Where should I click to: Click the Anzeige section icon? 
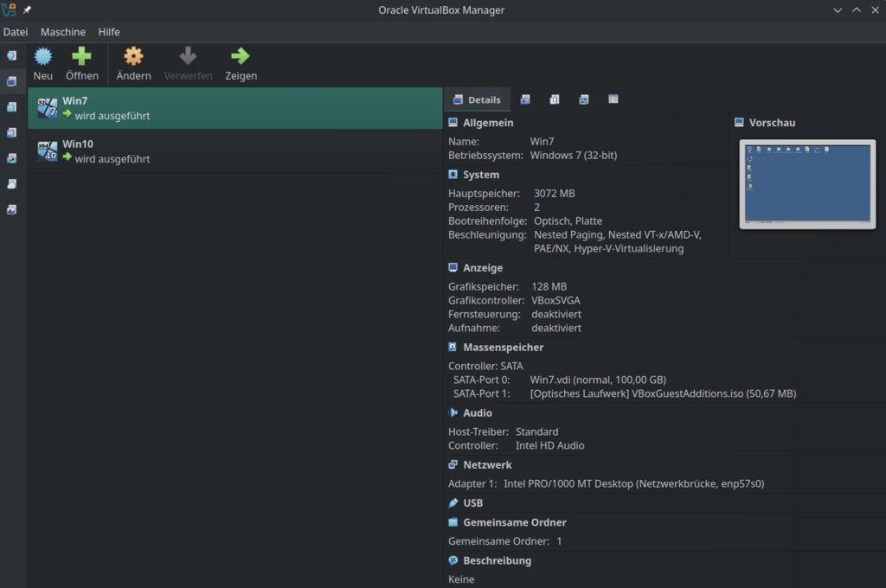pos(453,267)
